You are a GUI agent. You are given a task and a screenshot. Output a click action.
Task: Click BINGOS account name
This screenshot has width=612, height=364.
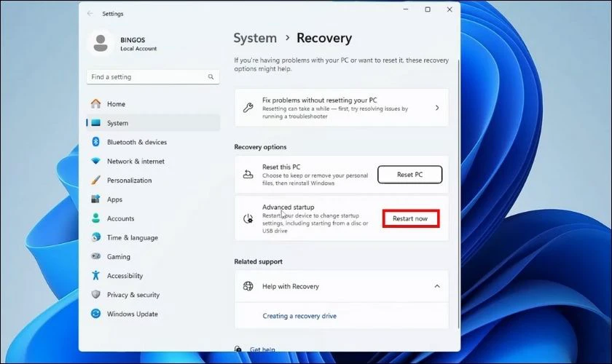133,40
